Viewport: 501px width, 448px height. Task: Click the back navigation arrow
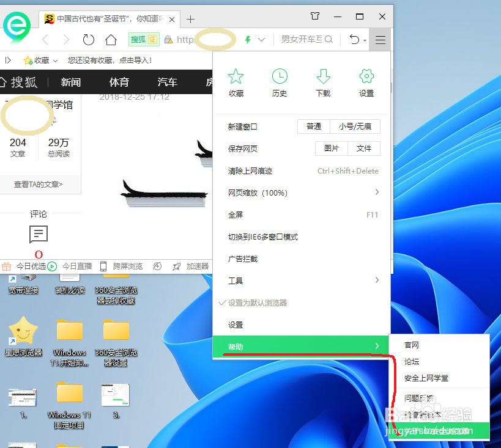(x=45, y=40)
